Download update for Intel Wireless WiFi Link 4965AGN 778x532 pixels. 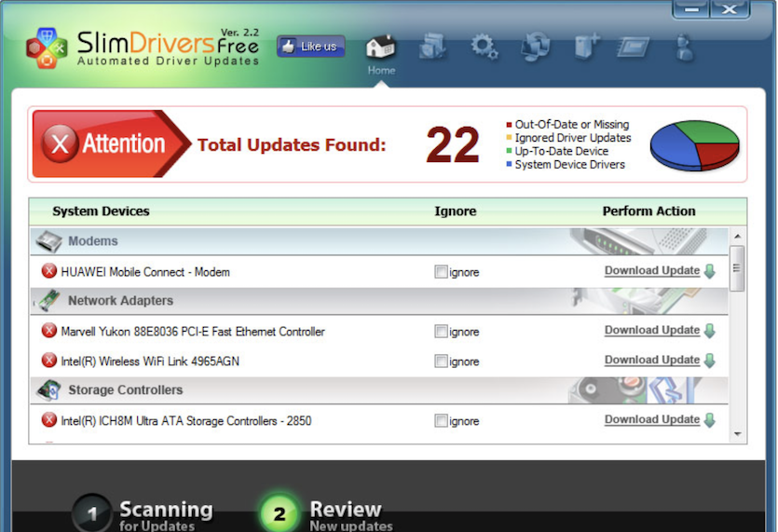652,361
